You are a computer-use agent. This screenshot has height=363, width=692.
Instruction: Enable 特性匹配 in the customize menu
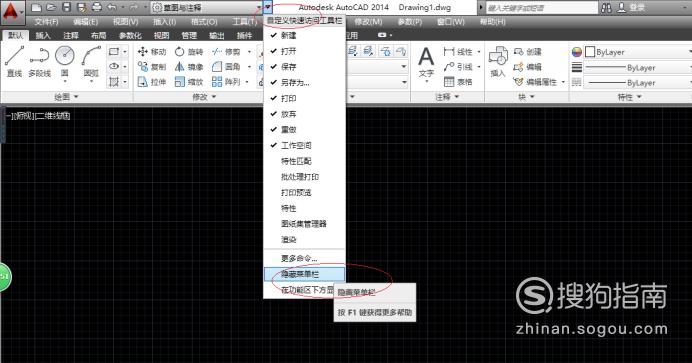[304, 161]
